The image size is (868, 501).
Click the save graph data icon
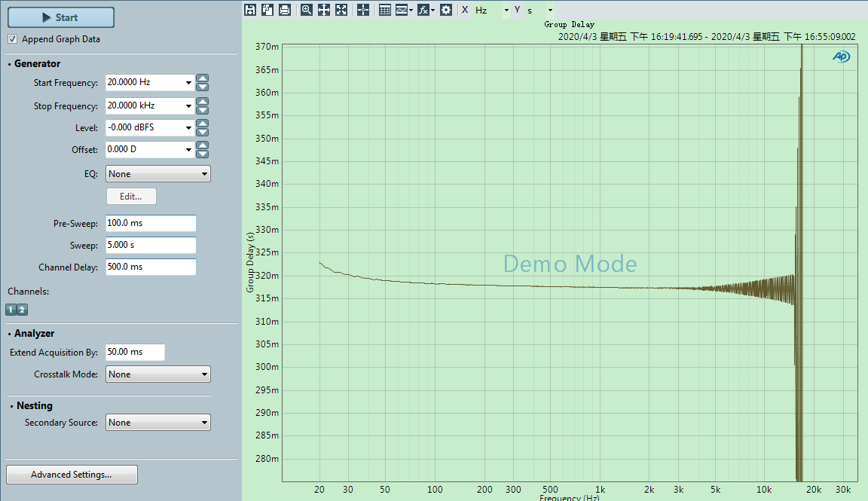pos(250,10)
